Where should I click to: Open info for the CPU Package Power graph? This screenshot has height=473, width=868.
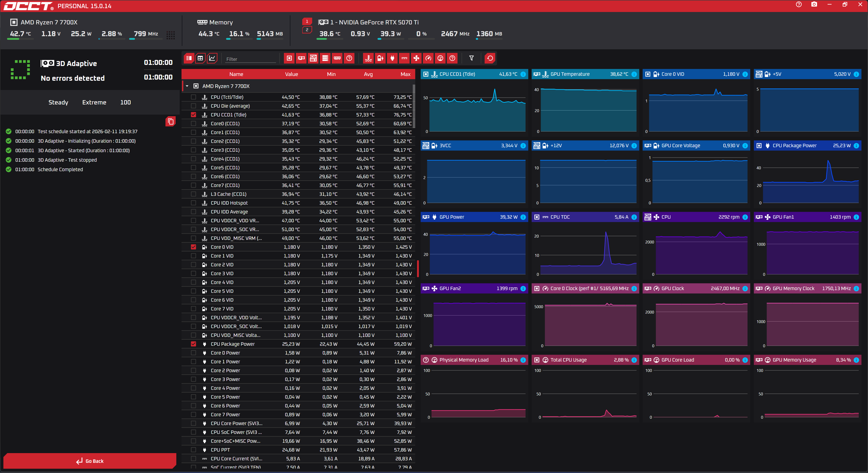856,146
